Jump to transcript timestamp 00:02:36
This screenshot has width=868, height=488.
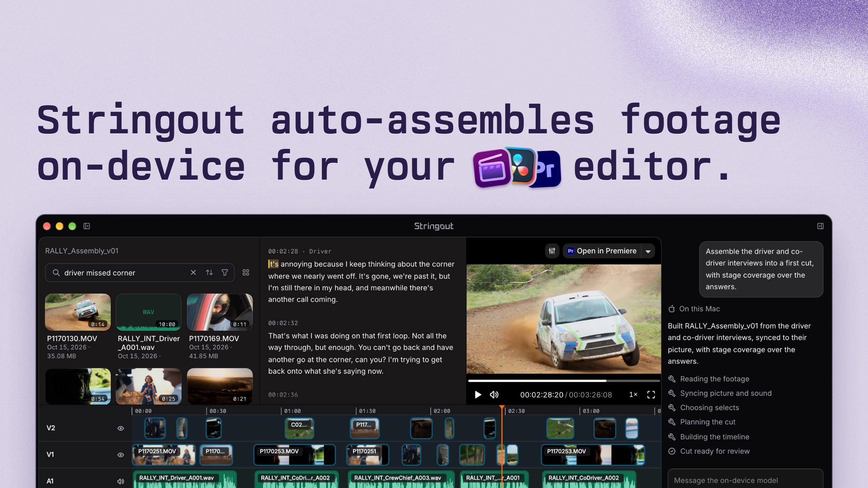[x=283, y=395]
